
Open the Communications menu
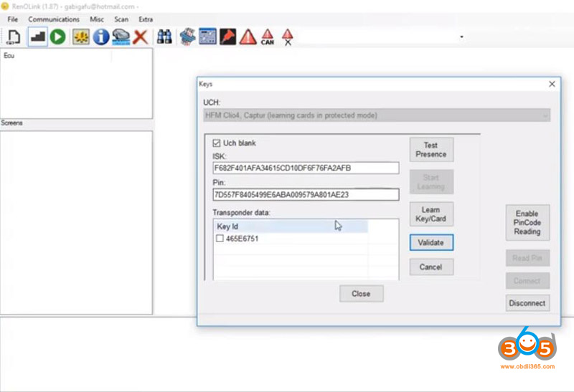54,19
